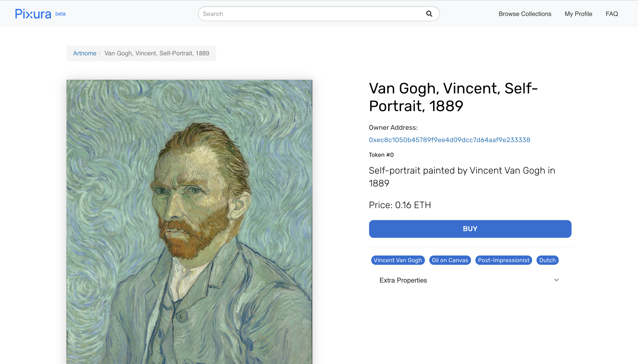638x364 pixels.
Task: Click the breadcrumb text 'Van Gogh, Vincent, Self-Portrait, 1889'
Action: click(x=157, y=53)
